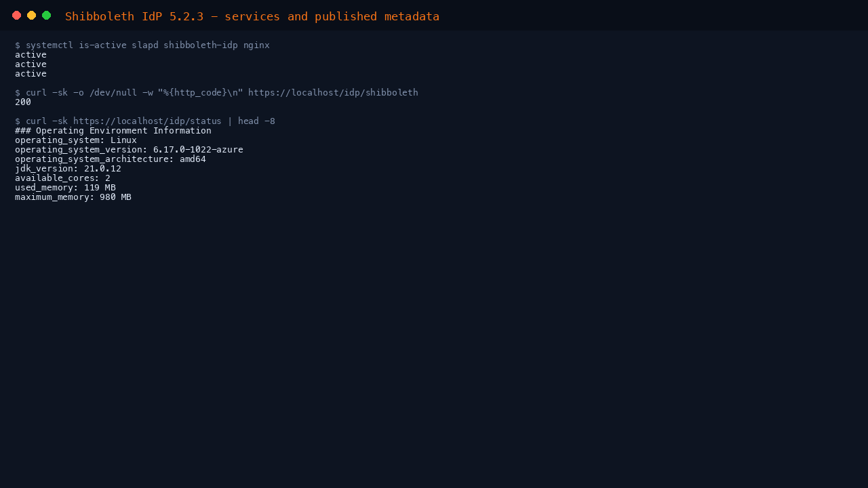Viewport: 868px width, 488px height.
Task: Click the 'available_cores: 2' line
Action: coord(62,178)
